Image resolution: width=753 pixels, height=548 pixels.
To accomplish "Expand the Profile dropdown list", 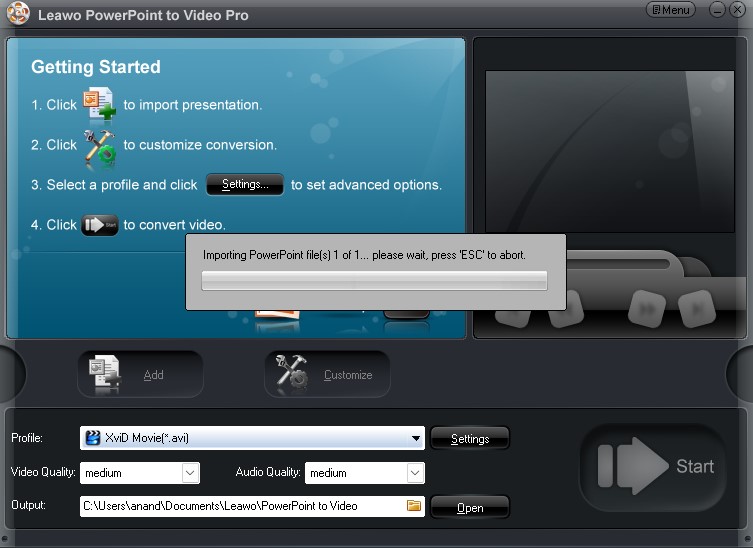I will 416,438.
